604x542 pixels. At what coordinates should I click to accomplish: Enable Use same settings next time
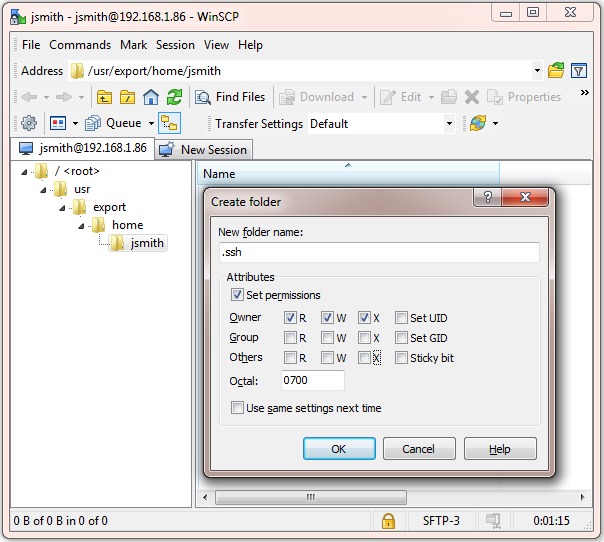237,408
